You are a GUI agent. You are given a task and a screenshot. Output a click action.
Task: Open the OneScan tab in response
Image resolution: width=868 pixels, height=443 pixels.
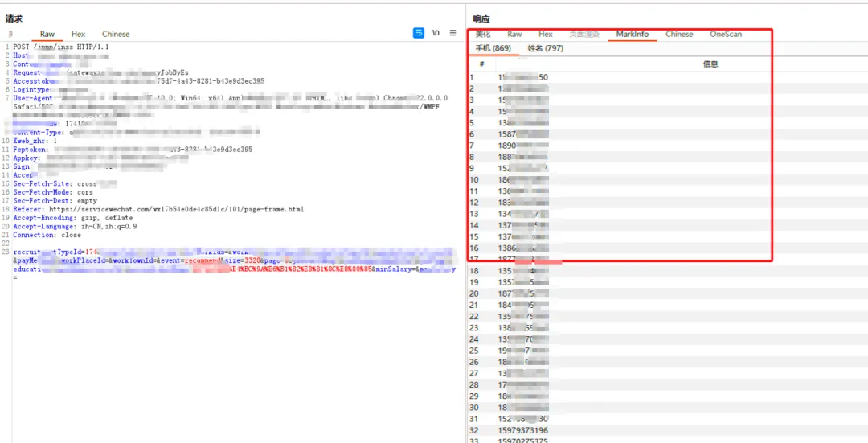pos(726,35)
